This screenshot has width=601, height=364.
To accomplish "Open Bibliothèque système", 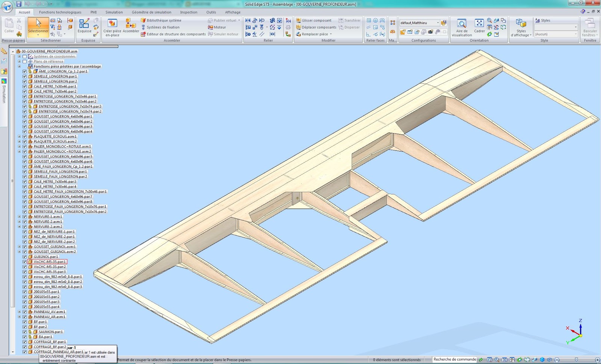I will point(161,20).
